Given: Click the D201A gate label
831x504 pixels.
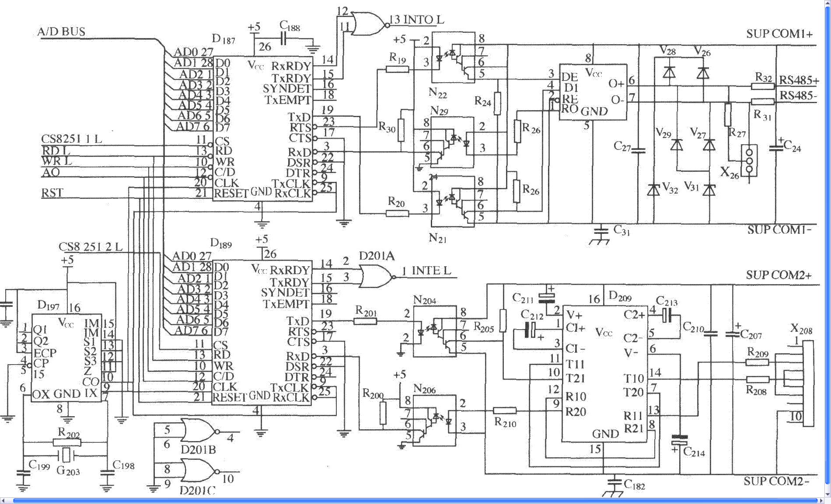Looking at the screenshot, I should 377,256.
